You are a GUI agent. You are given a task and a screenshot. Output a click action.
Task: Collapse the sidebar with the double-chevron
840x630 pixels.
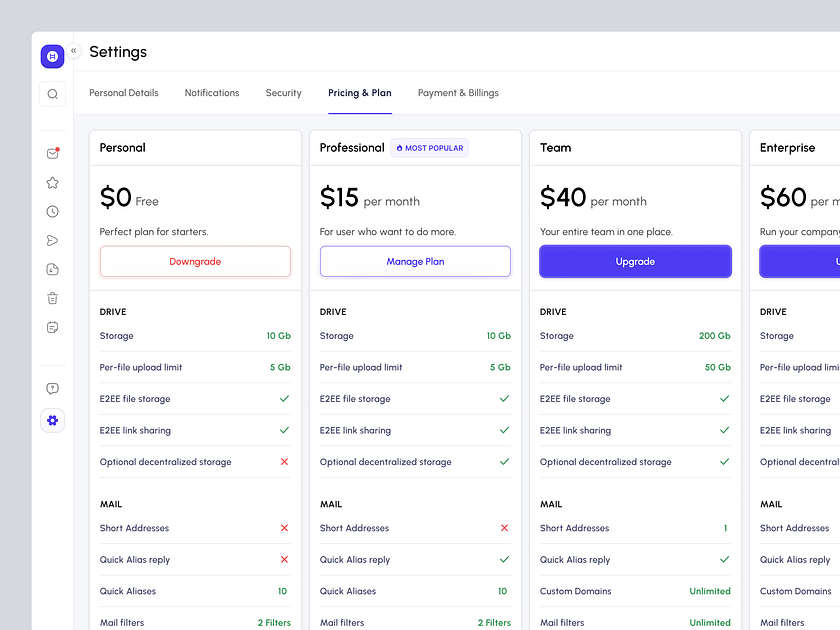73,51
